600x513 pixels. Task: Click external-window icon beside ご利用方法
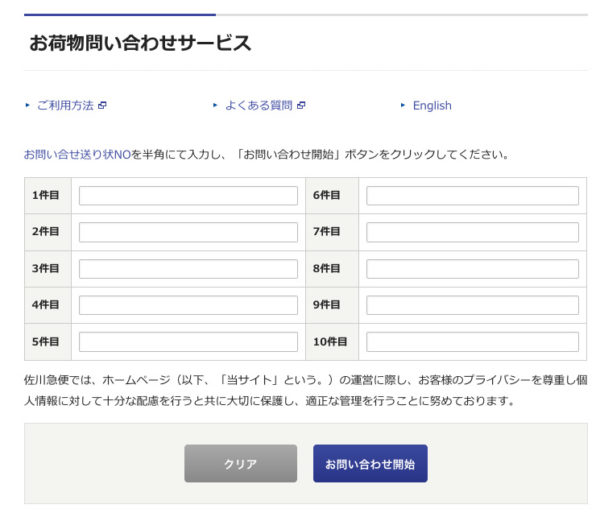point(102,105)
